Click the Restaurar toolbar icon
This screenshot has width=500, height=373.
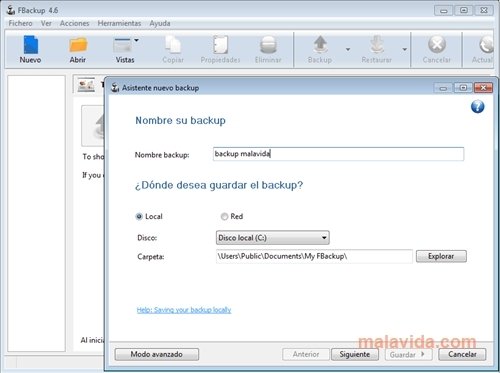click(377, 50)
